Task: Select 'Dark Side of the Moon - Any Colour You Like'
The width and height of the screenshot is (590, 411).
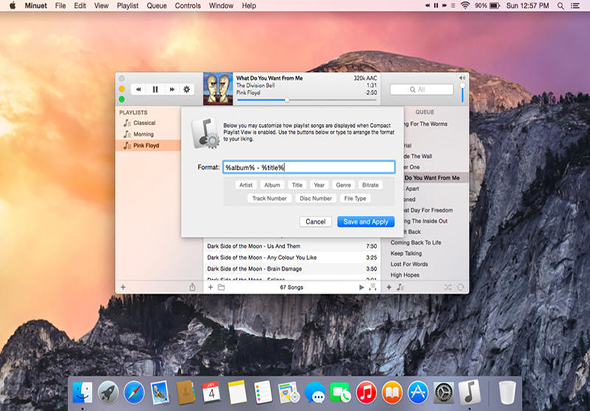Action: [x=292, y=257]
